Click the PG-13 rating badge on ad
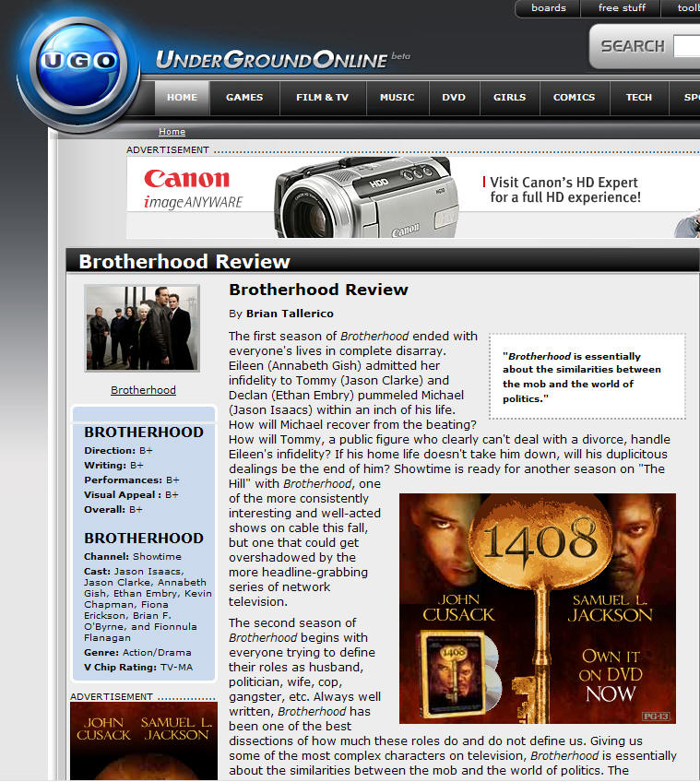This screenshot has width=700, height=782. (656, 717)
